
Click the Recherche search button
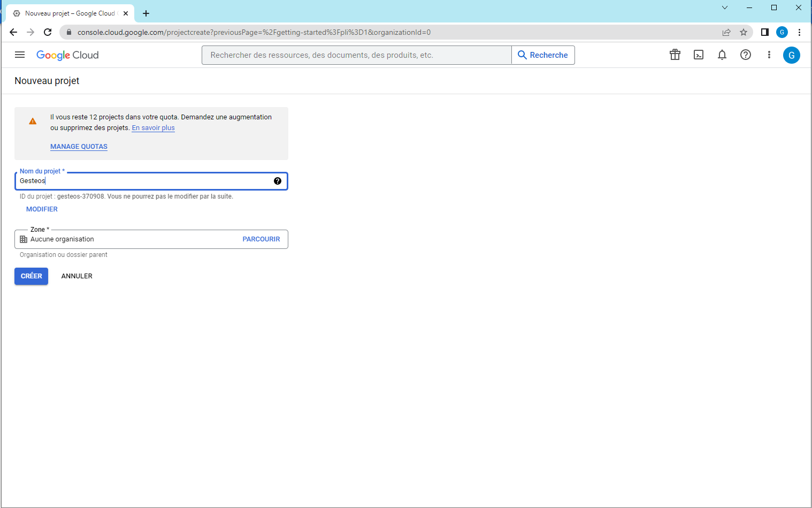543,55
